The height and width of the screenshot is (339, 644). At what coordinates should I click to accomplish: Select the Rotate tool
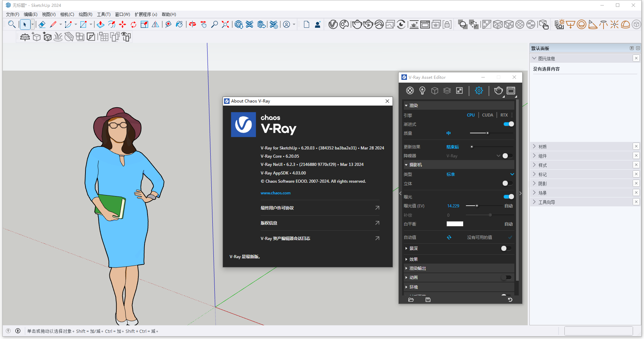(x=133, y=24)
